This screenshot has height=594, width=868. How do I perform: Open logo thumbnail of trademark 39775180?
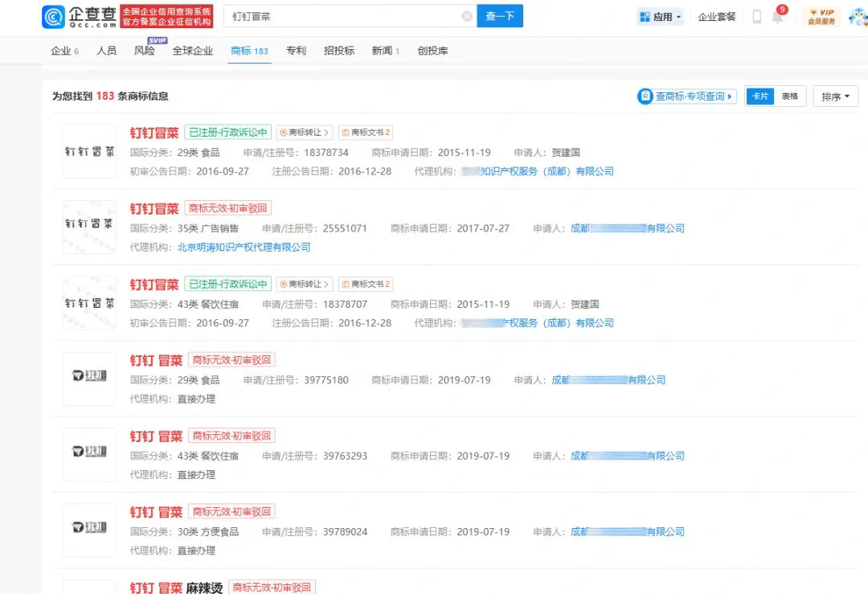[x=89, y=379]
